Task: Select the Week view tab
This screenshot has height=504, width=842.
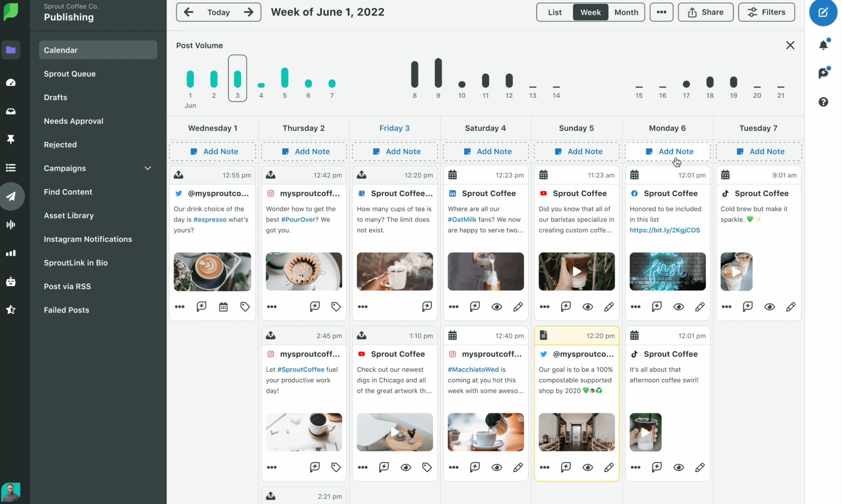Action: point(590,12)
